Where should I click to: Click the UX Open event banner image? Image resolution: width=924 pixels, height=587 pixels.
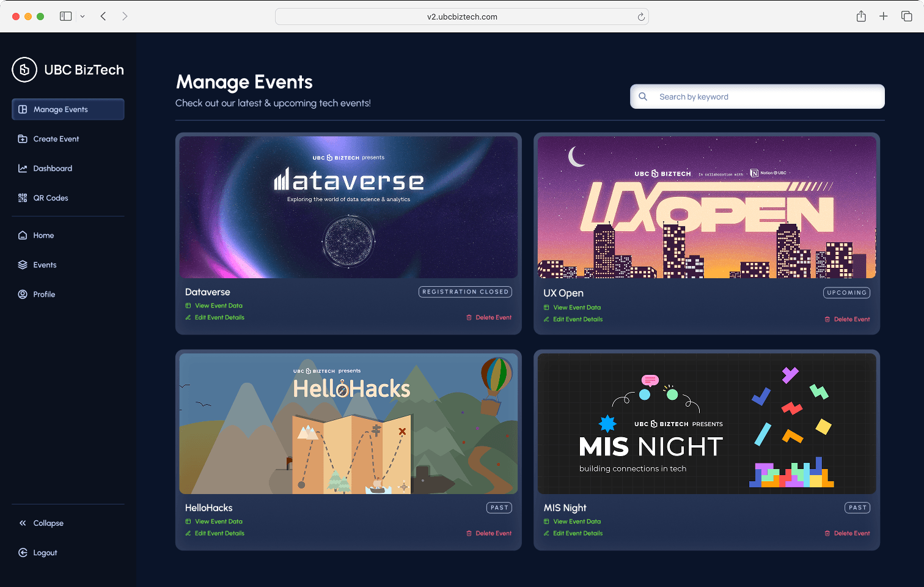[706, 207]
